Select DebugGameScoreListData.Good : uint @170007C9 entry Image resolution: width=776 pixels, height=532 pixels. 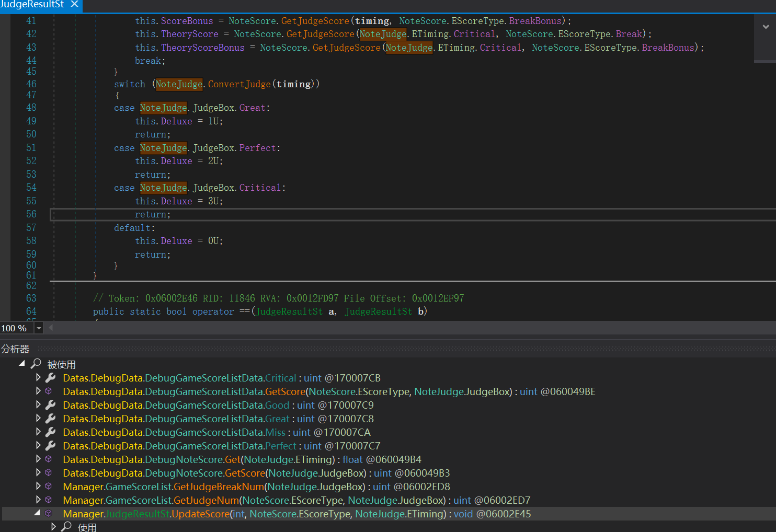coord(218,405)
